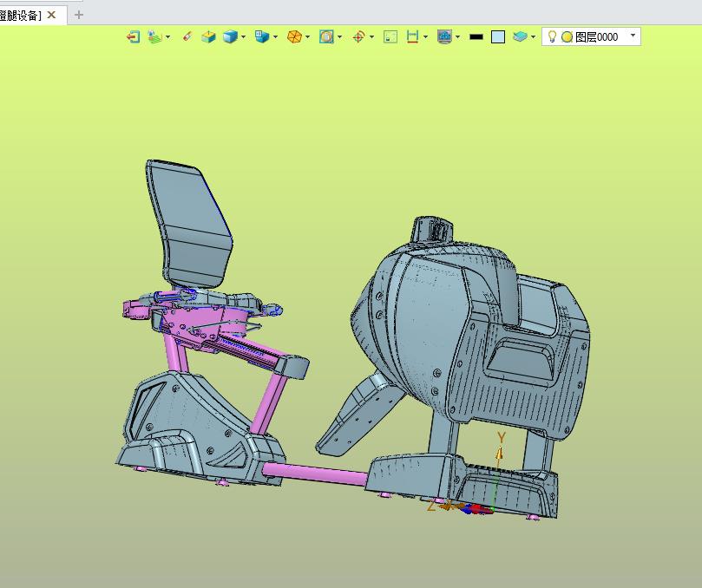Expand dropdown next to orange mesh icon
702x588 pixels.
[307, 36]
